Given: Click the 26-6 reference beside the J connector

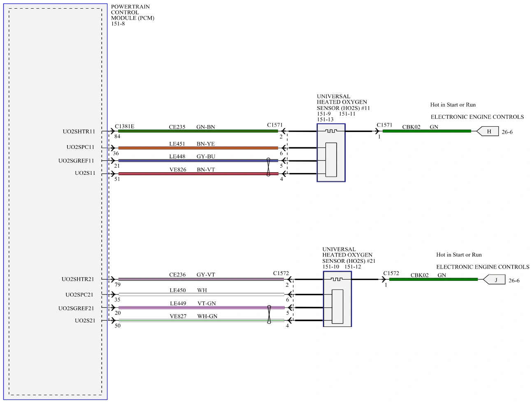Looking at the screenshot, I should click(514, 281).
